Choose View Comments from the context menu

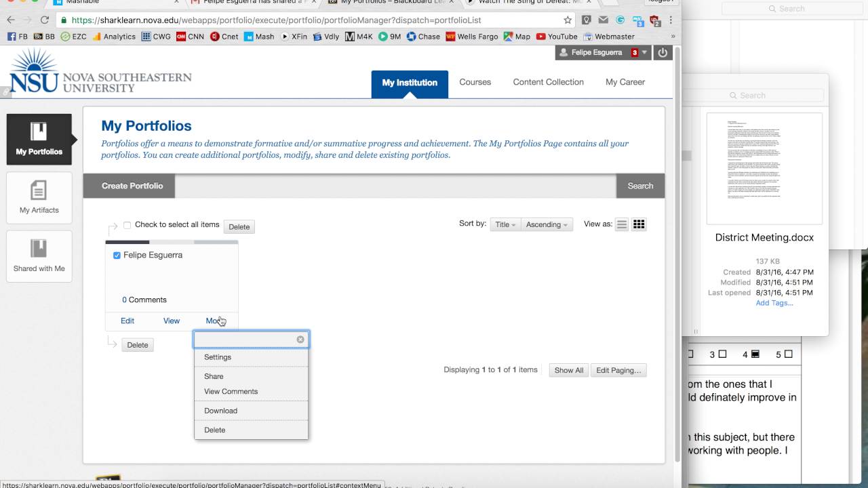coord(231,391)
